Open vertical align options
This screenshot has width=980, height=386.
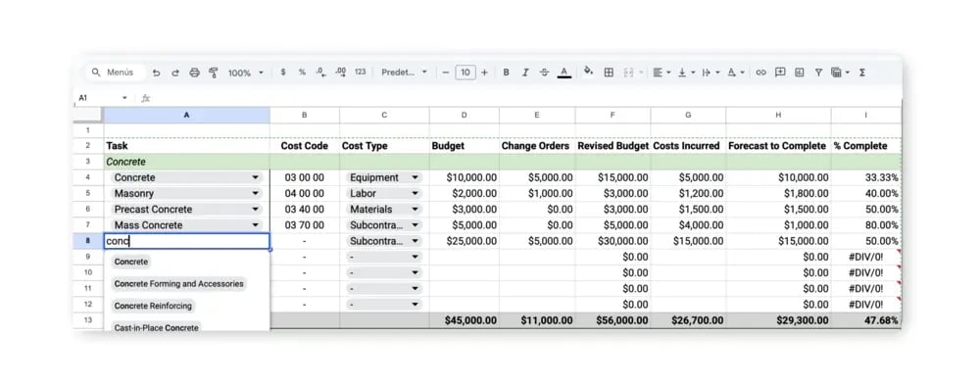686,72
